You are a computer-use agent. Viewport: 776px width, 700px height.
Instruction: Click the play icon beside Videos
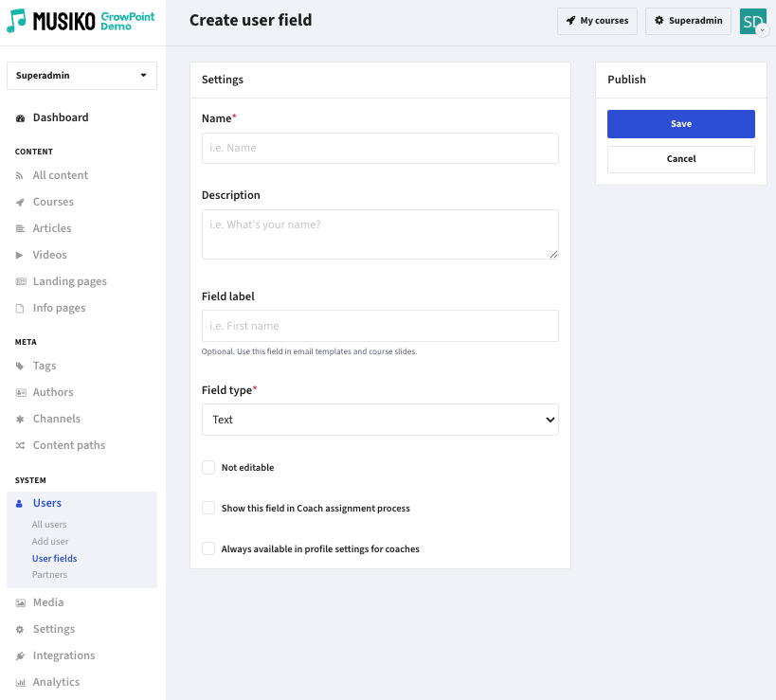pyautogui.click(x=19, y=255)
